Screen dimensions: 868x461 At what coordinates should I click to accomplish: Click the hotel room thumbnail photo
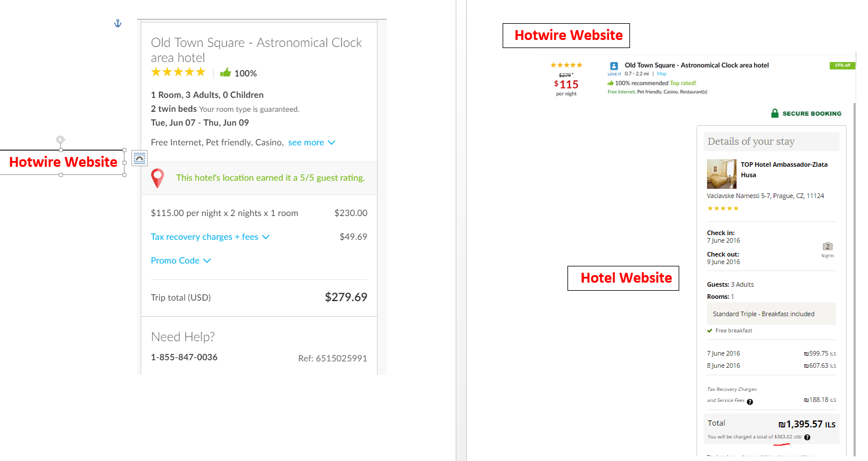(x=721, y=174)
